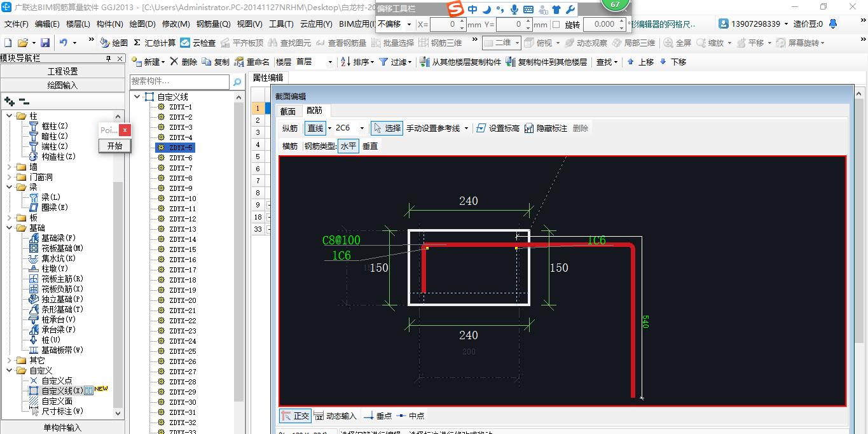
Task: Click the pin icon of 模块导航栏 panel
Action: (x=109, y=58)
